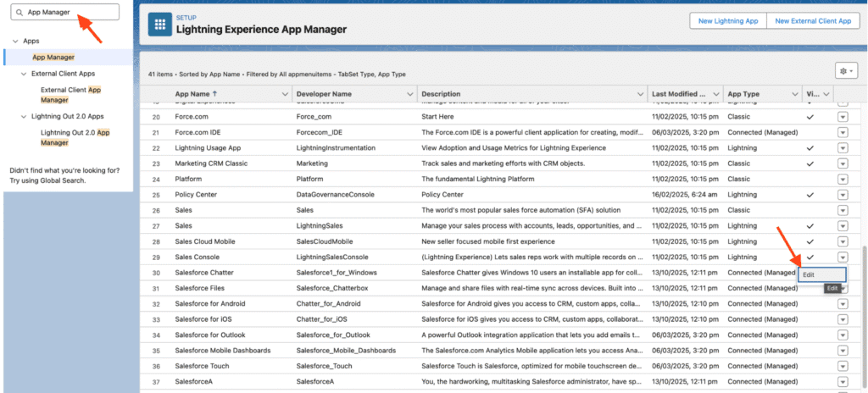
Task: Click the Salesforce_Mobile_Dashboards developer name
Action: 346,351
